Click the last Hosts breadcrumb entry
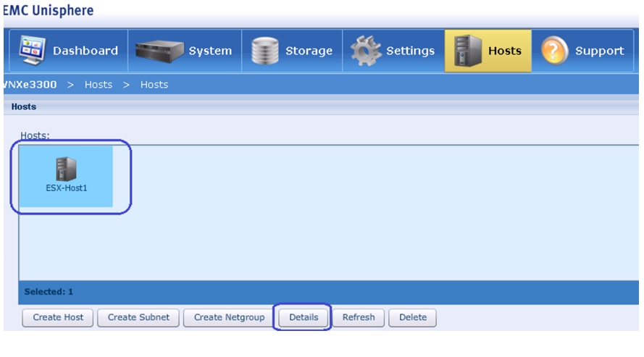 tap(154, 85)
